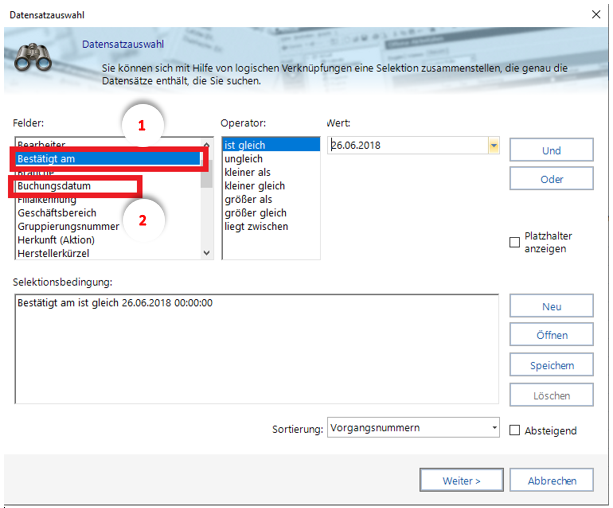Open the Wert date dropdown arrow
This screenshot has width=613, height=508.
tap(493, 146)
